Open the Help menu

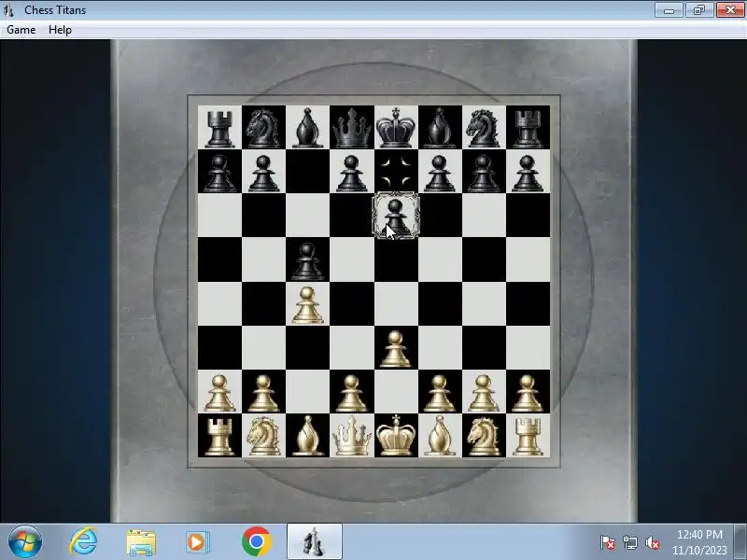coord(60,30)
